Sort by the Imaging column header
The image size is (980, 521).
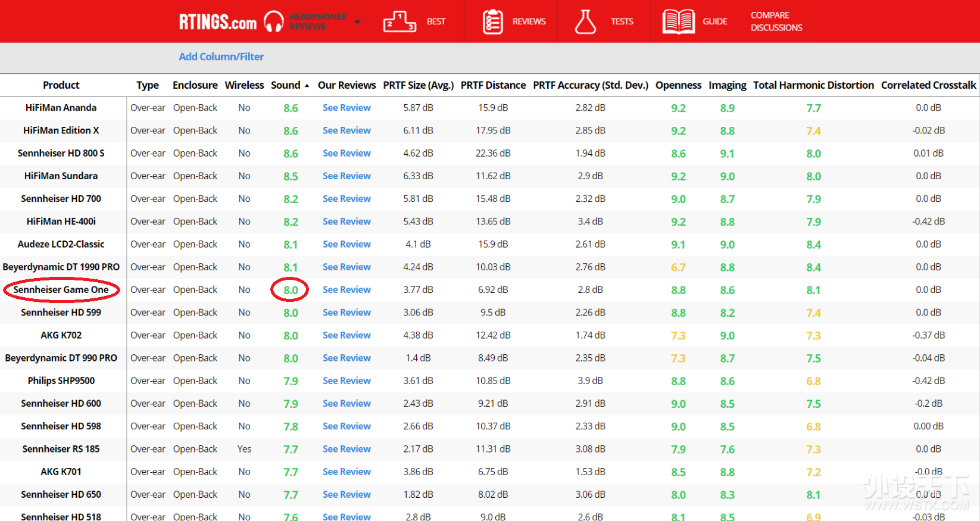click(x=728, y=85)
